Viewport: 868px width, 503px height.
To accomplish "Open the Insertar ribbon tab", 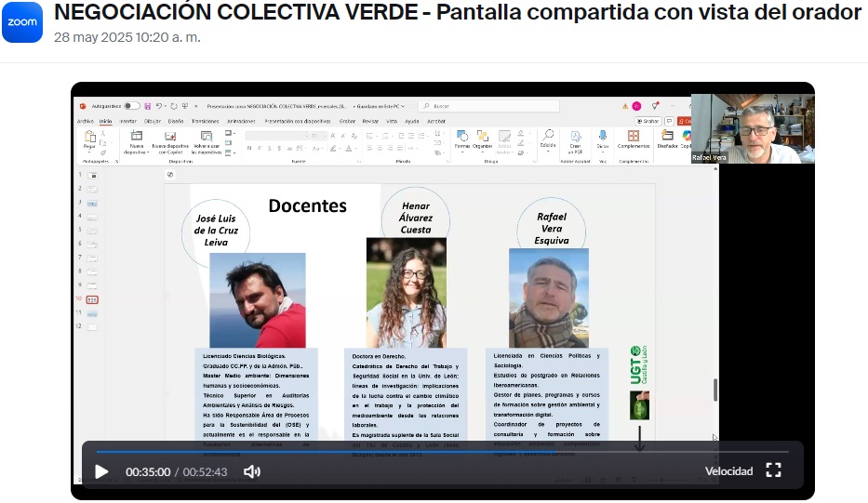I will 127,121.
